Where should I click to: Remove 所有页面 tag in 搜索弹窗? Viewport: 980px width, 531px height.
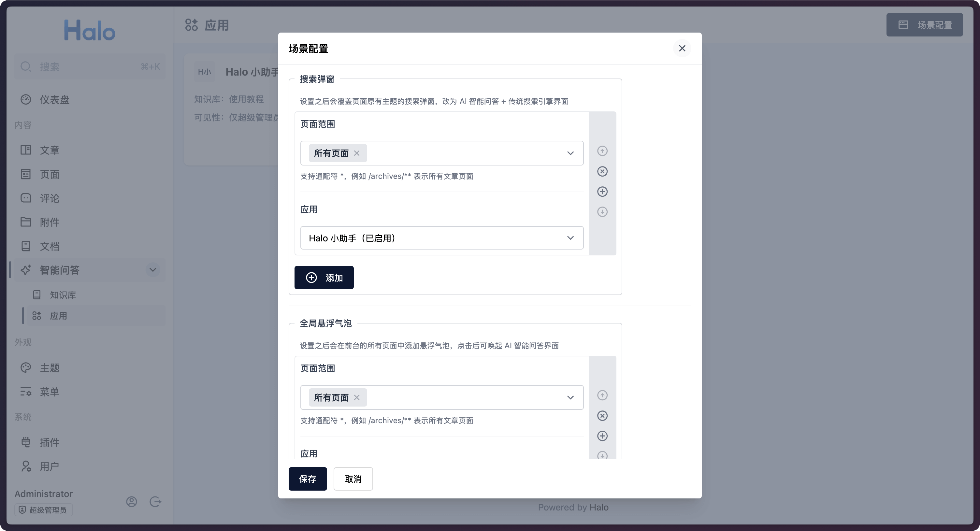pos(356,153)
